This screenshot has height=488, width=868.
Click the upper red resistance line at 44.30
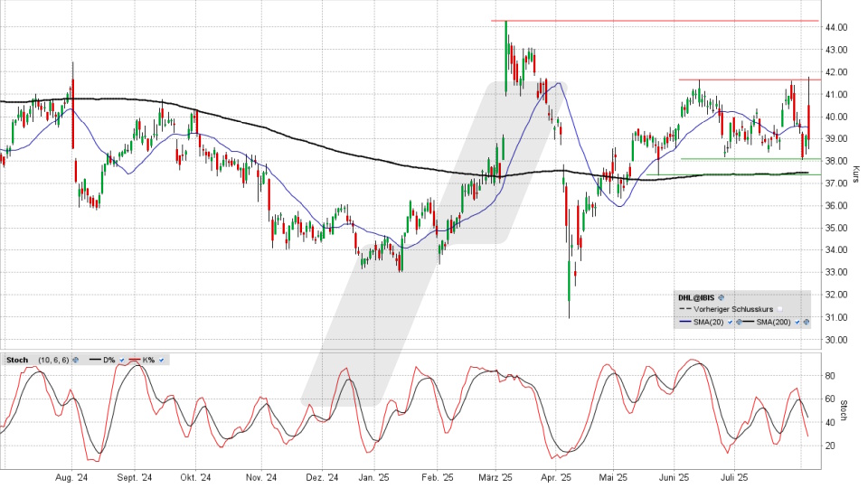[655, 21]
